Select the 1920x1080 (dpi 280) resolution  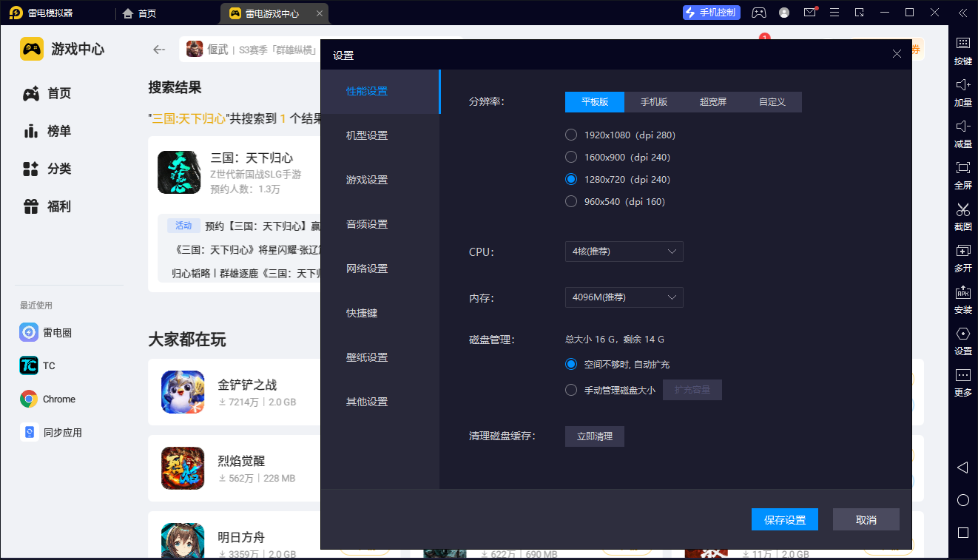pyautogui.click(x=571, y=135)
